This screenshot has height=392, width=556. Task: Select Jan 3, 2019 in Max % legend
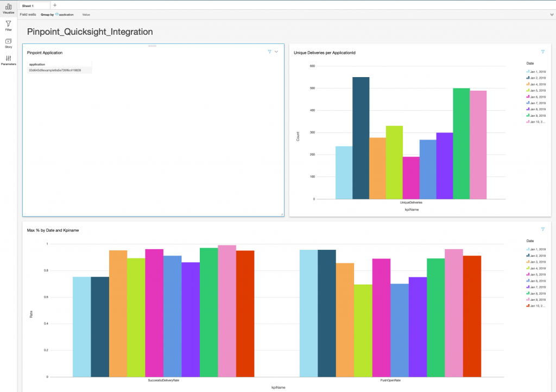[x=536, y=262]
